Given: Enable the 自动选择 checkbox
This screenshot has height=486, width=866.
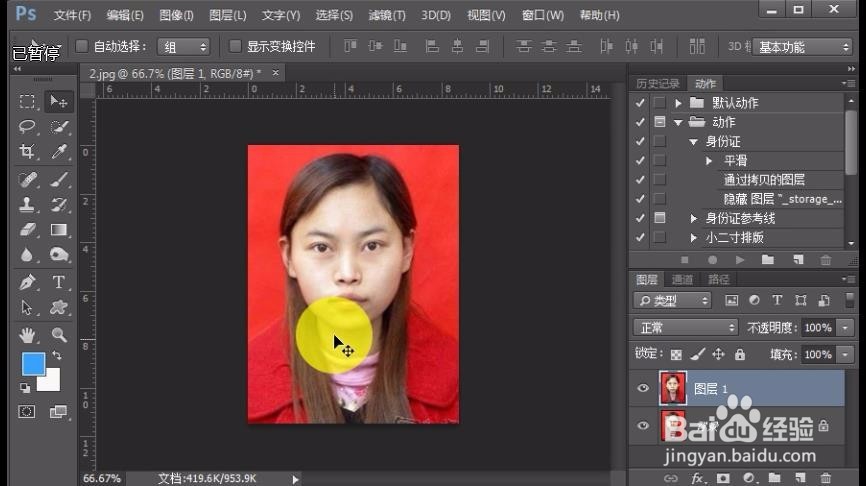Looking at the screenshot, I should (x=82, y=46).
